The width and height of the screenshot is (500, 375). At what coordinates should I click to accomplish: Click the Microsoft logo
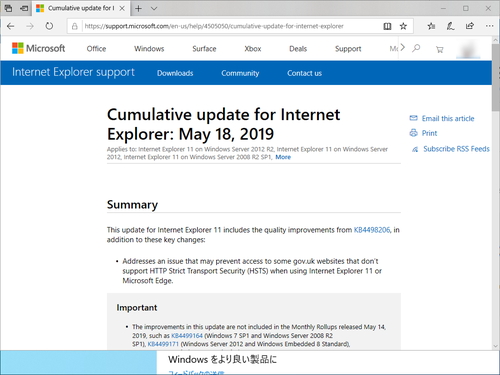(38, 48)
